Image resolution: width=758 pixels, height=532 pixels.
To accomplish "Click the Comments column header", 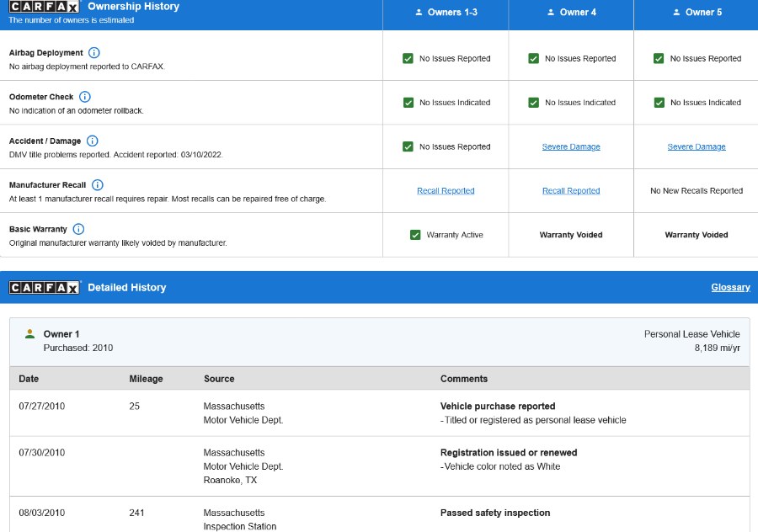I will (x=463, y=379).
